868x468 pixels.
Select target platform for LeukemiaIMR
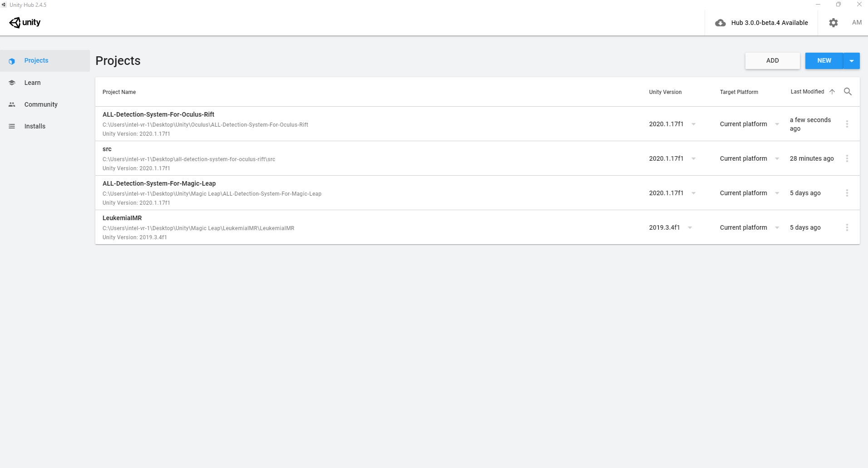(x=750, y=227)
